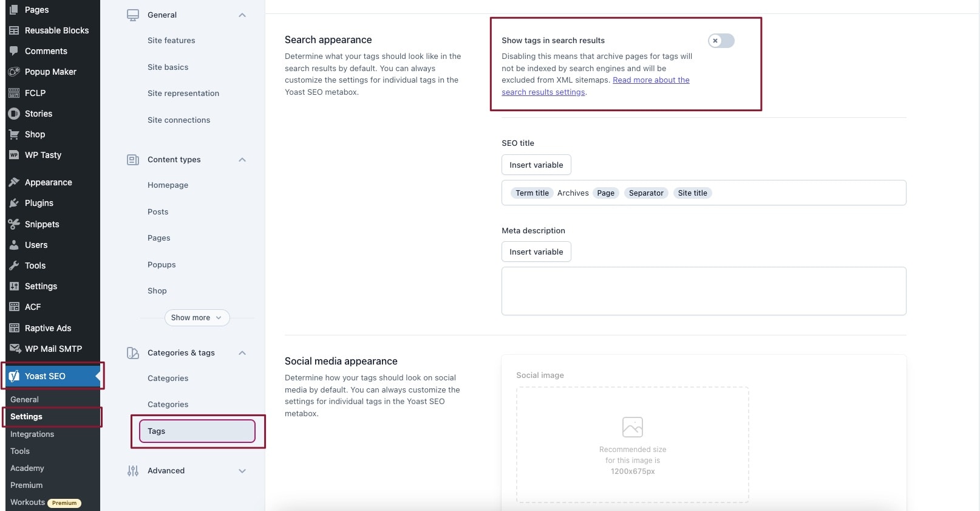Click the Term title variable tag

click(x=532, y=193)
